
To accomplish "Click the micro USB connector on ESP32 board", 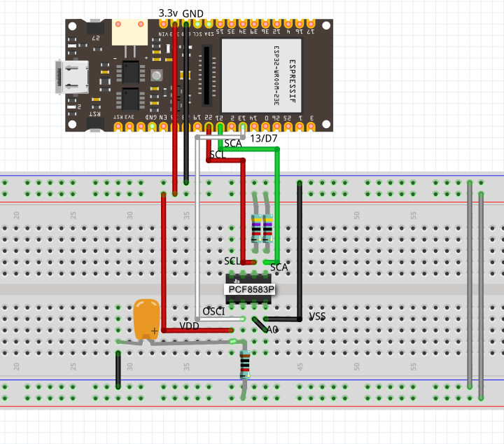I will (x=72, y=77).
